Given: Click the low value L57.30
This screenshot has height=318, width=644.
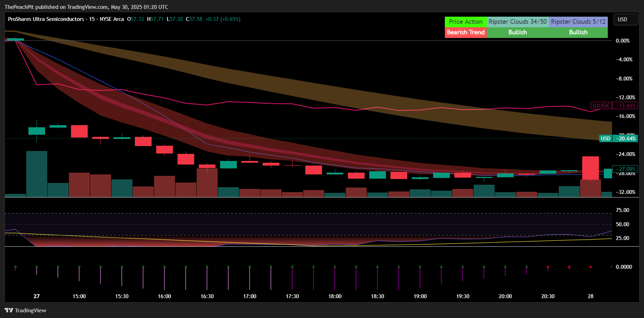Looking at the screenshot, I should click(x=175, y=19).
